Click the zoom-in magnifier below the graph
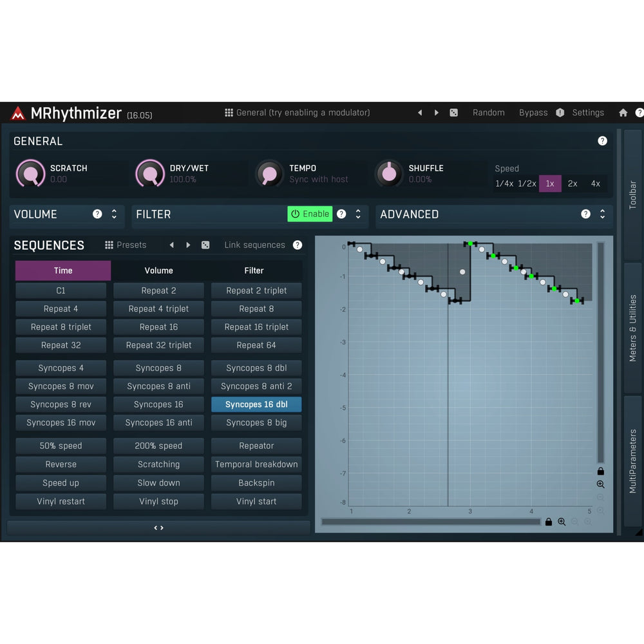Screen dimensions: 644x644 click(562, 522)
